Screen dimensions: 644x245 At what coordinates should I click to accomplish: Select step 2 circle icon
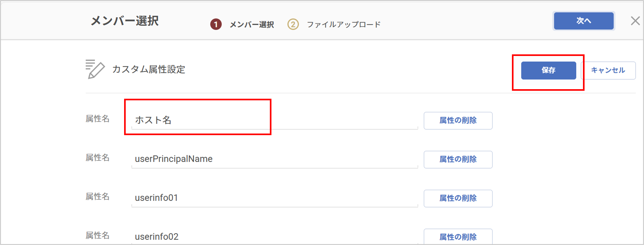click(293, 25)
